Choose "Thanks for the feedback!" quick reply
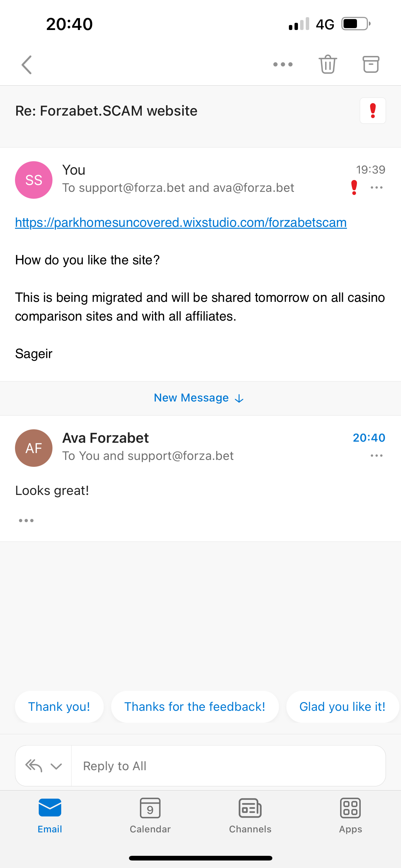 [195, 706]
